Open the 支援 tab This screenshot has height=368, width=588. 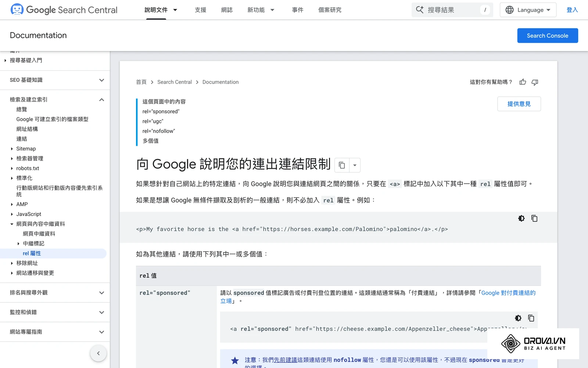pyautogui.click(x=200, y=10)
